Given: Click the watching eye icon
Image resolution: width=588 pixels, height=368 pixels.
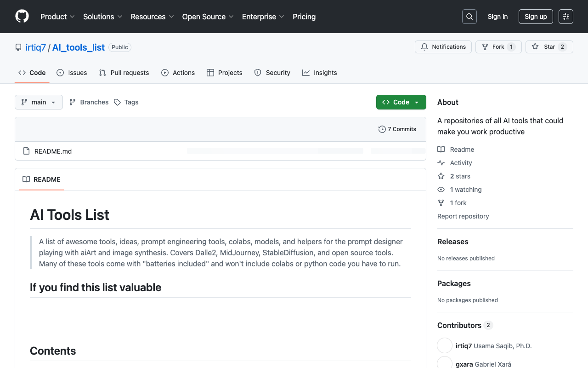Looking at the screenshot, I should (x=441, y=190).
